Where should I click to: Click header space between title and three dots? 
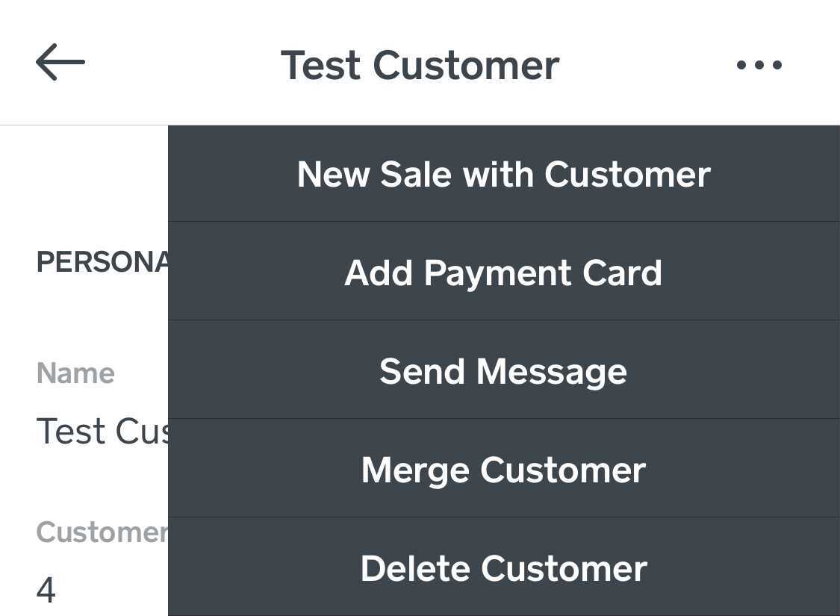pos(646,65)
